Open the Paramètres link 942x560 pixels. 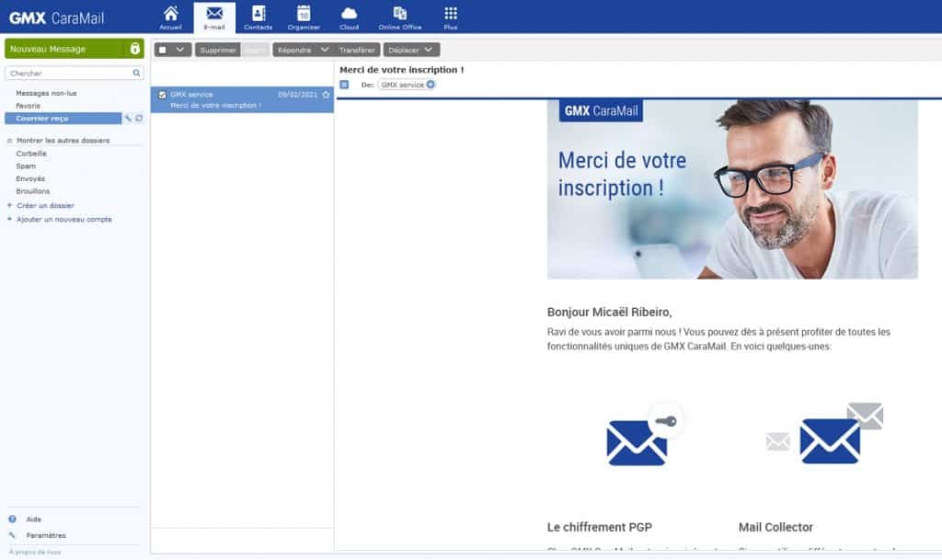point(46,535)
